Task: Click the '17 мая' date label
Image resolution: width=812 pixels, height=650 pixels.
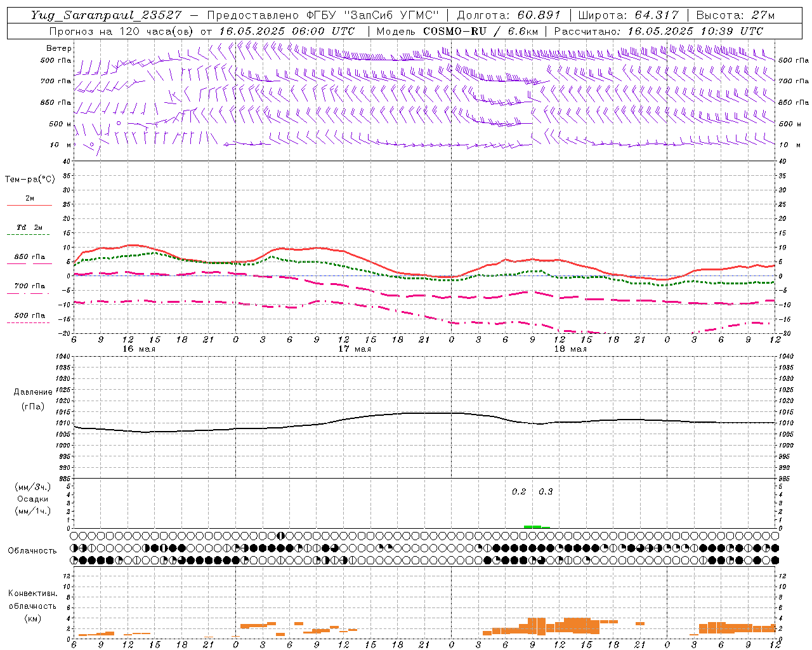Action: coord(355,349)
